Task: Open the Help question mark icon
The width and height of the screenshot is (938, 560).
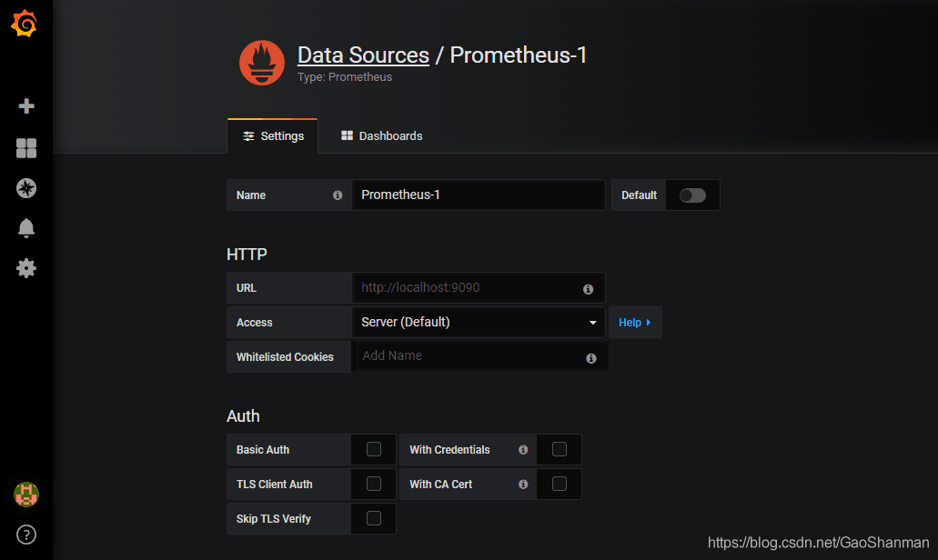Action: tap(26, 535)
